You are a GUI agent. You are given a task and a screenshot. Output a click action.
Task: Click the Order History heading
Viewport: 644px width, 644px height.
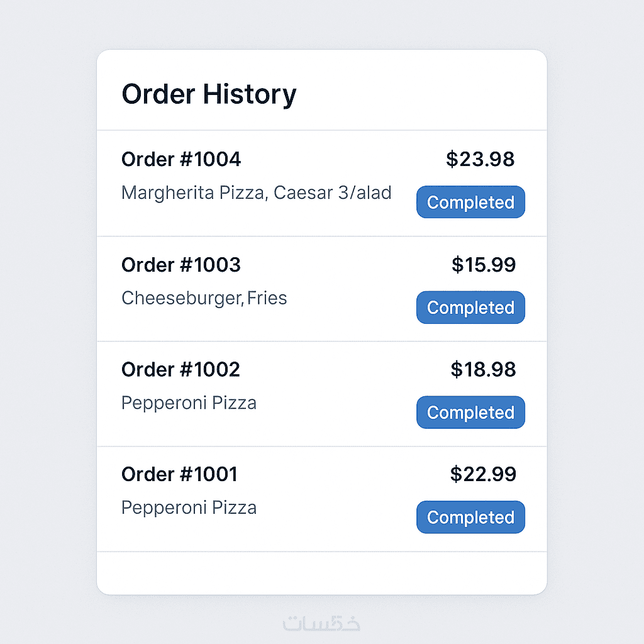[208, 94]
